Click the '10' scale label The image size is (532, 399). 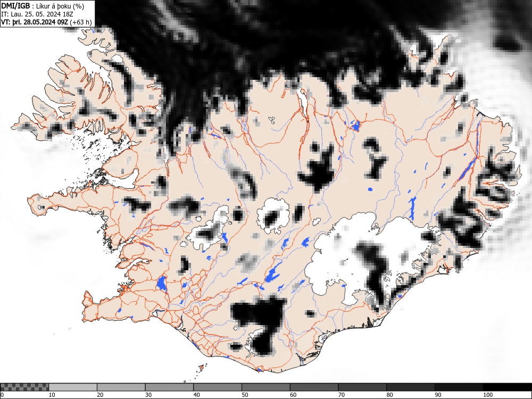point(52,395)
